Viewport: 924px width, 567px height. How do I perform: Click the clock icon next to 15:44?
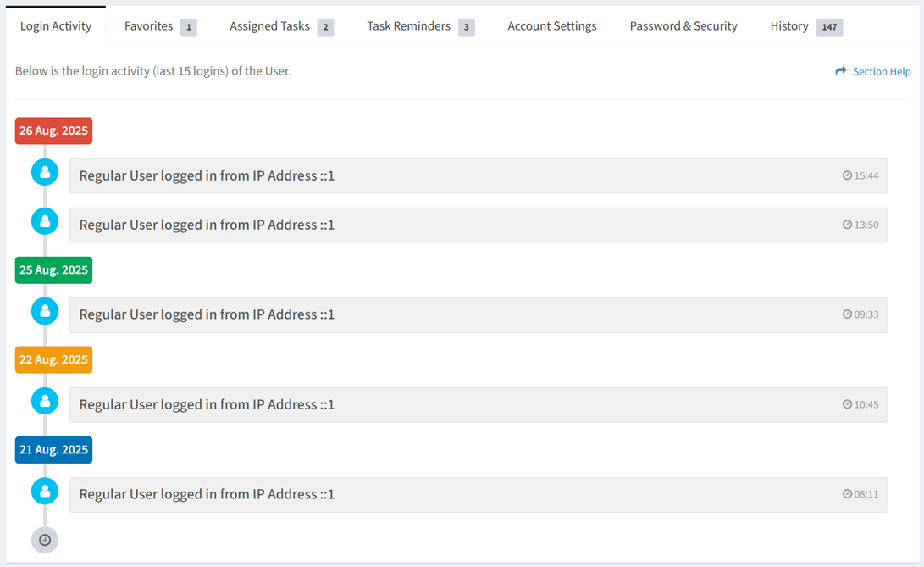tap(847, 175)
